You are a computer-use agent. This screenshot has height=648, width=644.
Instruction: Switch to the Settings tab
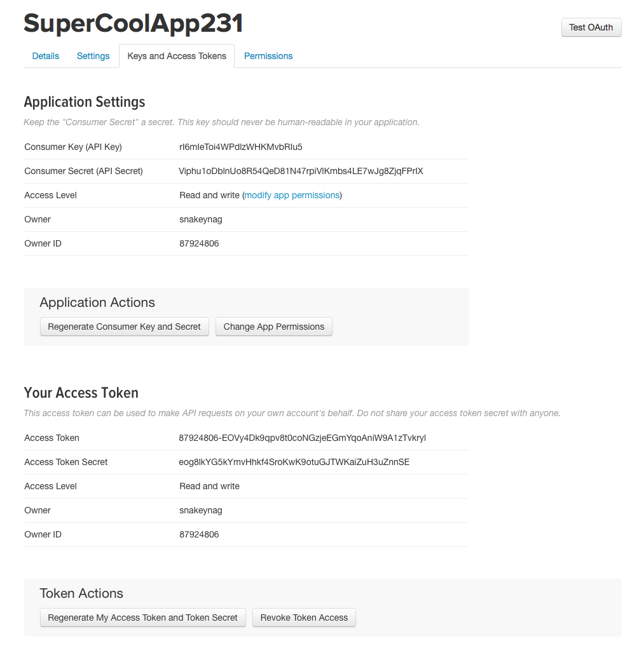pos(93,56)
